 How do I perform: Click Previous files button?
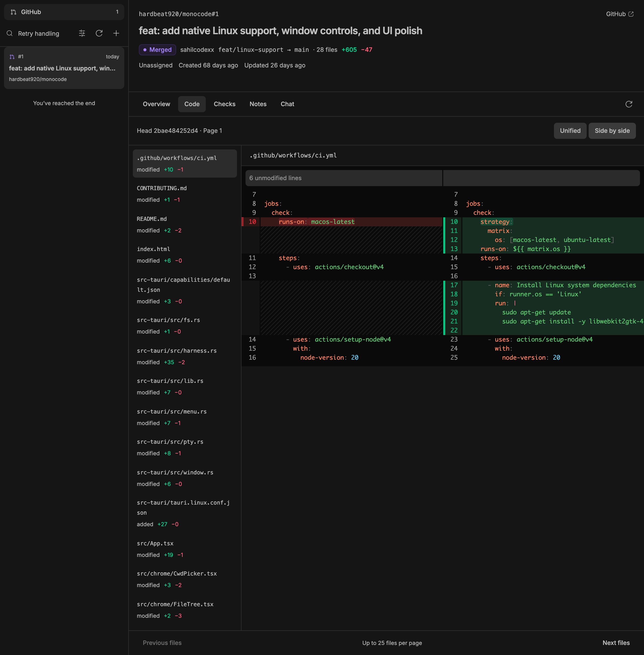[x=162, y=643]
